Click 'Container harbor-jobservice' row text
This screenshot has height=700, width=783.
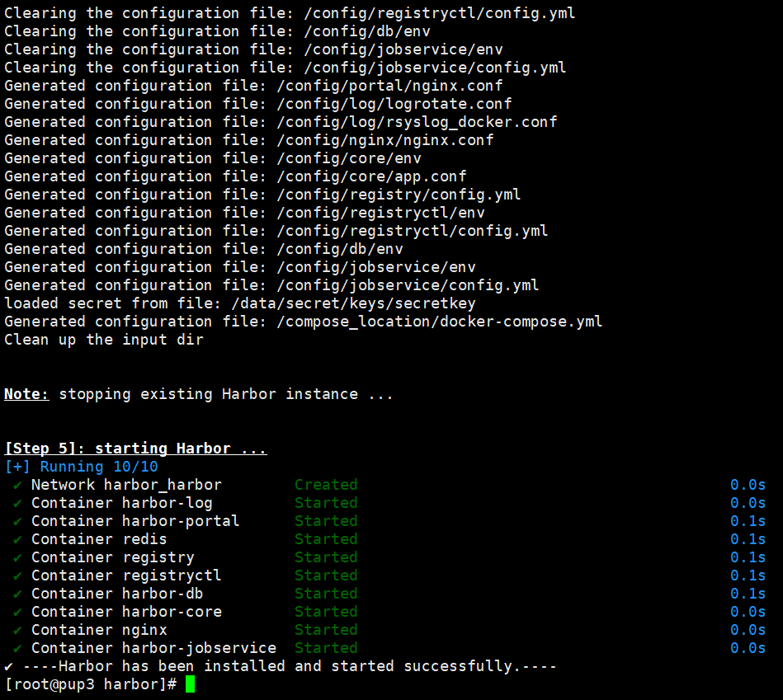tap(153, 647)
